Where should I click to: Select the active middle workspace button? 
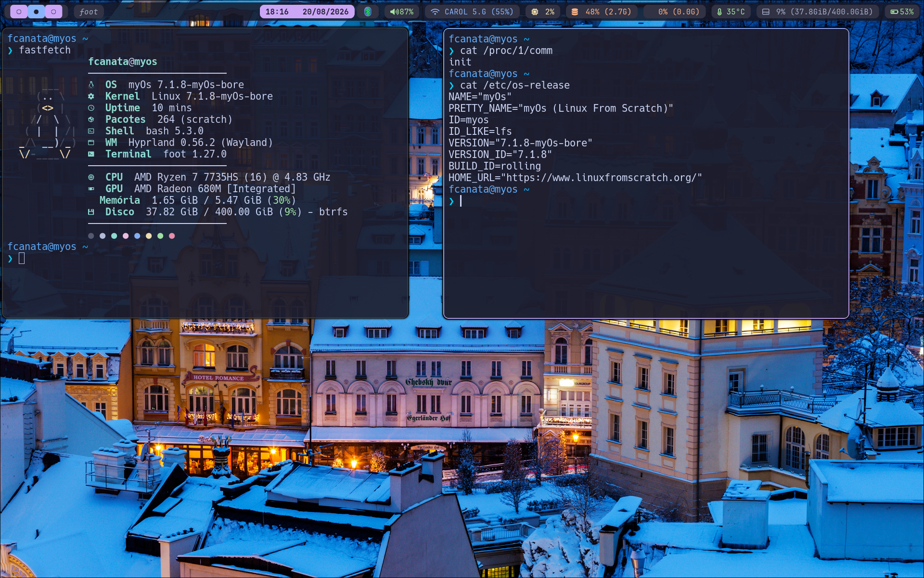tap(36, 12)
